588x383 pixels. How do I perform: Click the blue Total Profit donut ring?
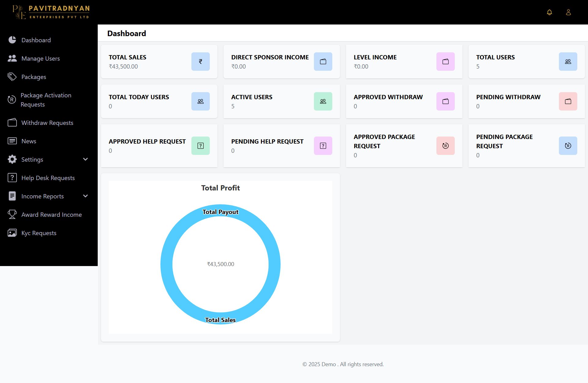[x=167, y=264]
